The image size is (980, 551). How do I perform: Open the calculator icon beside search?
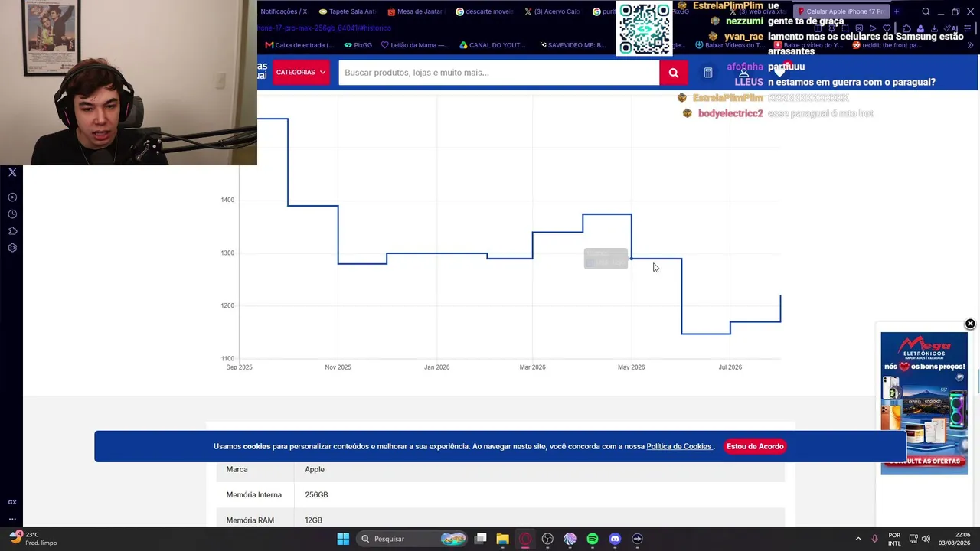pyautogui.click(x=708, y=73)
